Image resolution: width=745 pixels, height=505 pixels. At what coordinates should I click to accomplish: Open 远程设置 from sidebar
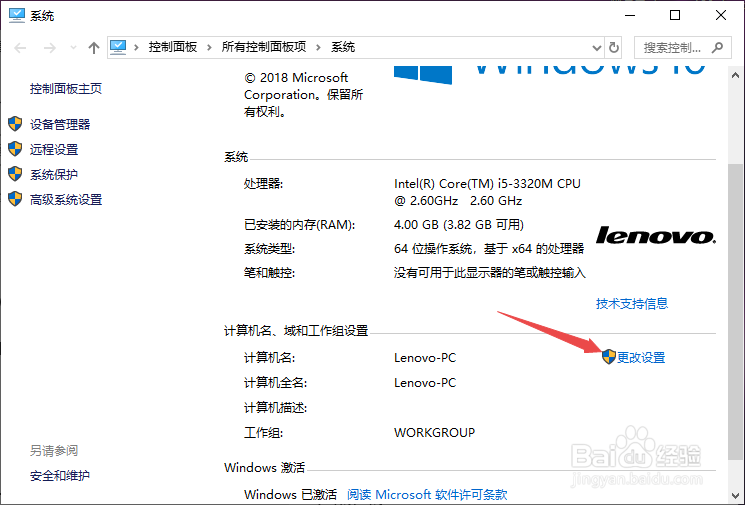pyautogui.click(x=54, y=150)
